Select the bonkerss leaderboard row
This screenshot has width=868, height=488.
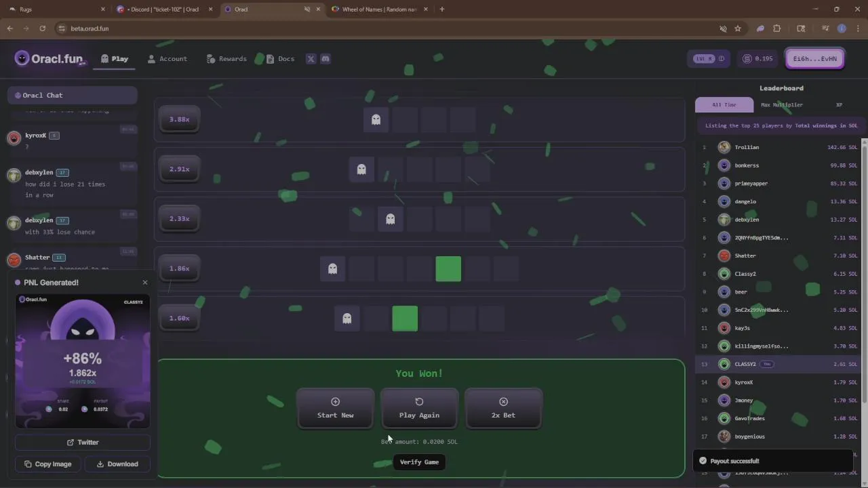(779, 165)
